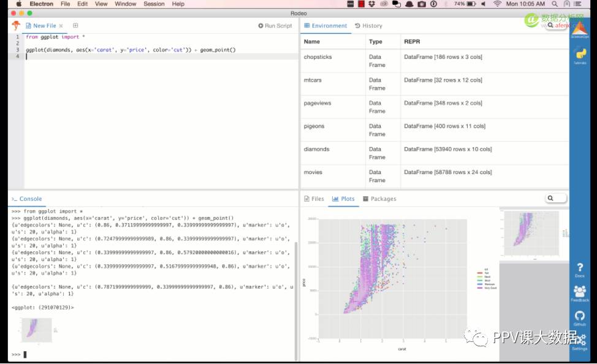Click the ggplot(diamonds...) code on line 3
The height and width of the screenshot is (364, 597).
[x=131, y=50]
